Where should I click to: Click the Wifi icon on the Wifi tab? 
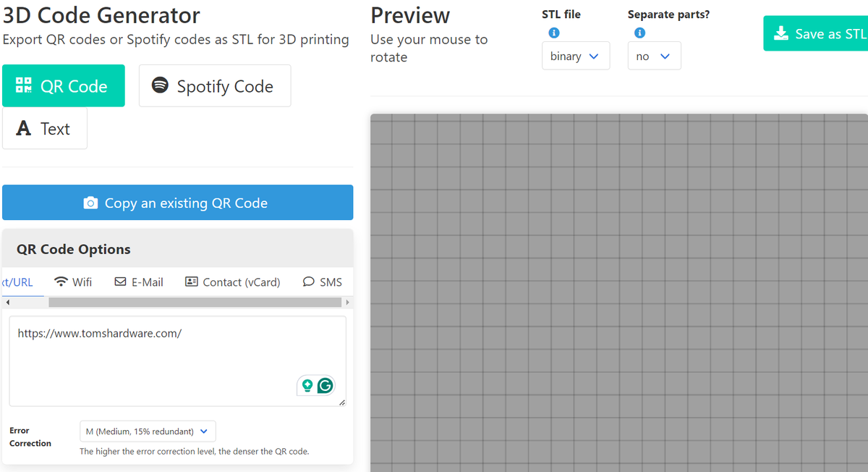coord(59,282)
